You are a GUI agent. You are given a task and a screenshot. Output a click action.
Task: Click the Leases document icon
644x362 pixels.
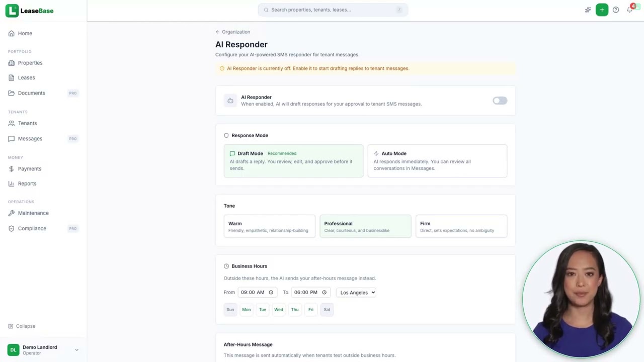[11, 78]
